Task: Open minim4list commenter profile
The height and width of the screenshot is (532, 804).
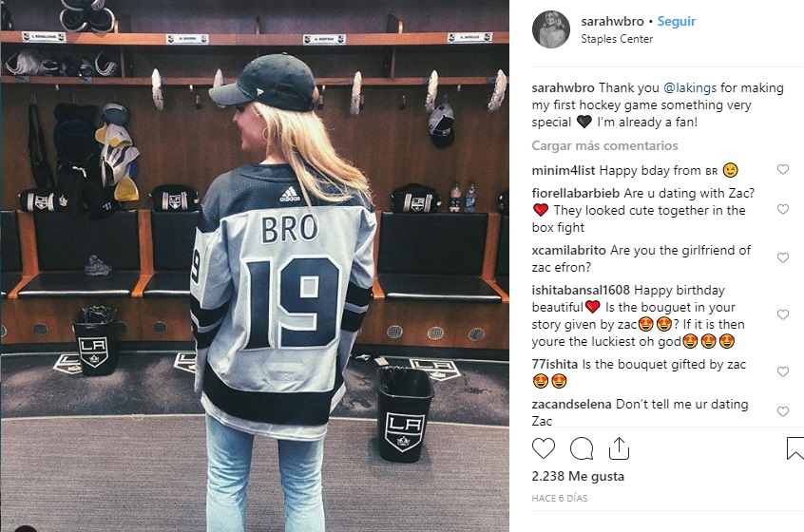Action: pos(563,170)
